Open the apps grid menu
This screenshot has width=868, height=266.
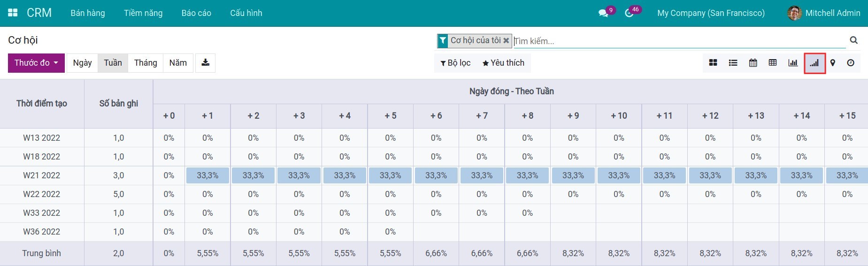click(x=13, y=13)
